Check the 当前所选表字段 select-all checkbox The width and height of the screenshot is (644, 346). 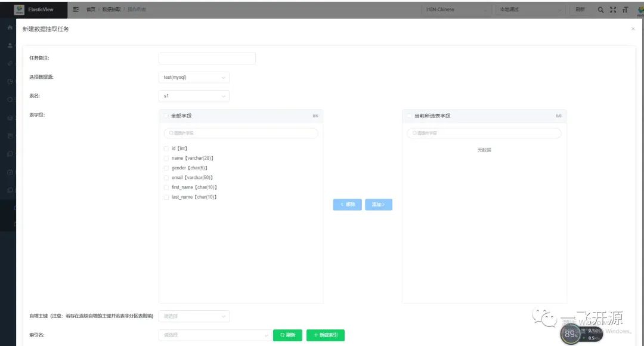(x=410, y=116)
